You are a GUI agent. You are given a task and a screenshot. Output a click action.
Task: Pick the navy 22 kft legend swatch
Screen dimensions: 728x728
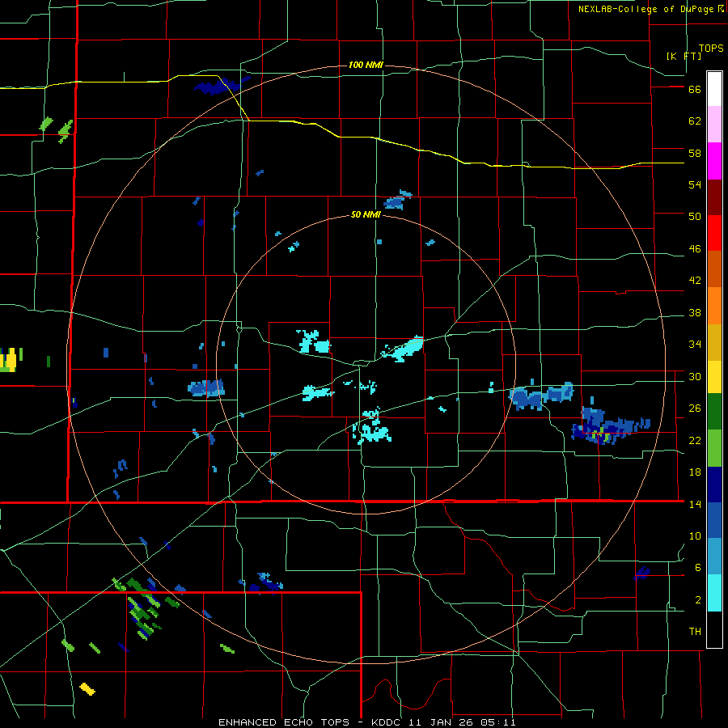(x=714, y=485)
